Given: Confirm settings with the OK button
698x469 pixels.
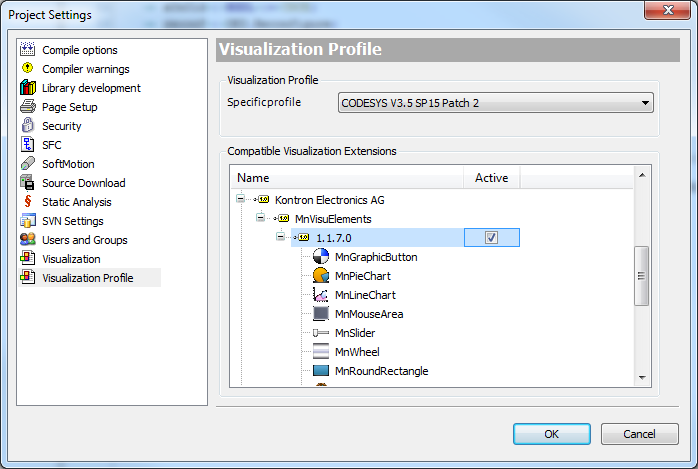Looking at the screenshot, I should pyautogui.click(x=551, y=434).
